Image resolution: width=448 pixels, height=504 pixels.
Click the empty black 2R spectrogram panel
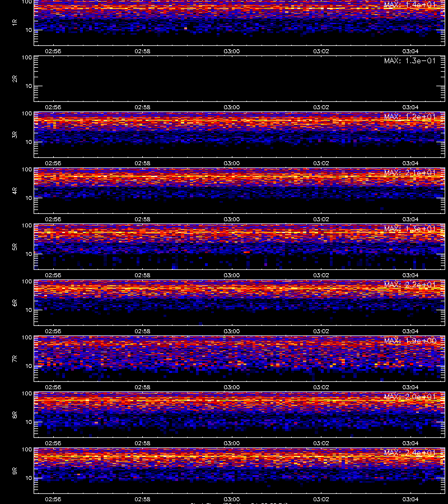(239, 79)
